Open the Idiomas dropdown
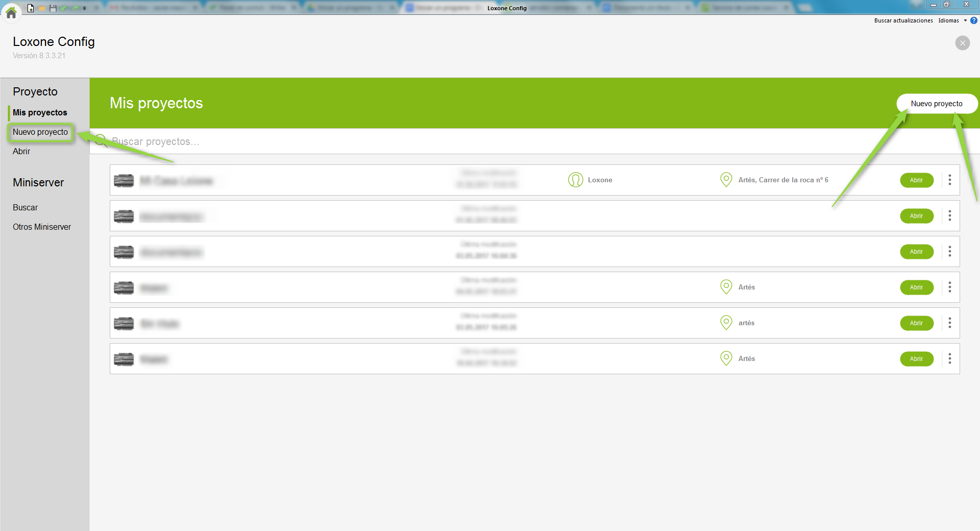The width and height of the screenshot is (980, 531). 952,20
